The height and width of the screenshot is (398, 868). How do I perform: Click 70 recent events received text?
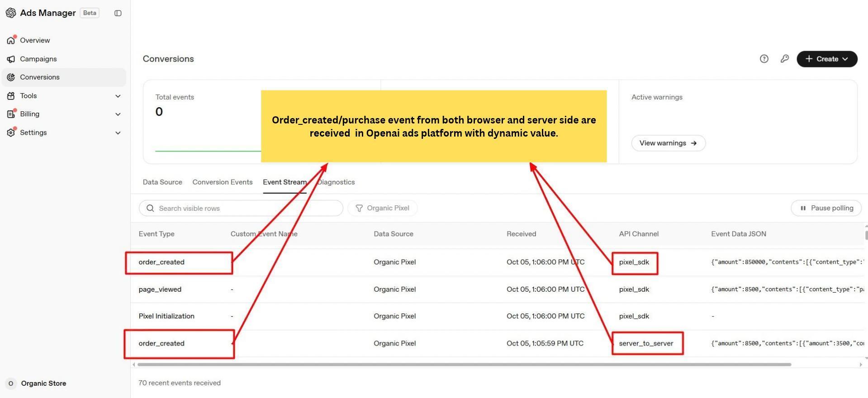tap(180, 383)
